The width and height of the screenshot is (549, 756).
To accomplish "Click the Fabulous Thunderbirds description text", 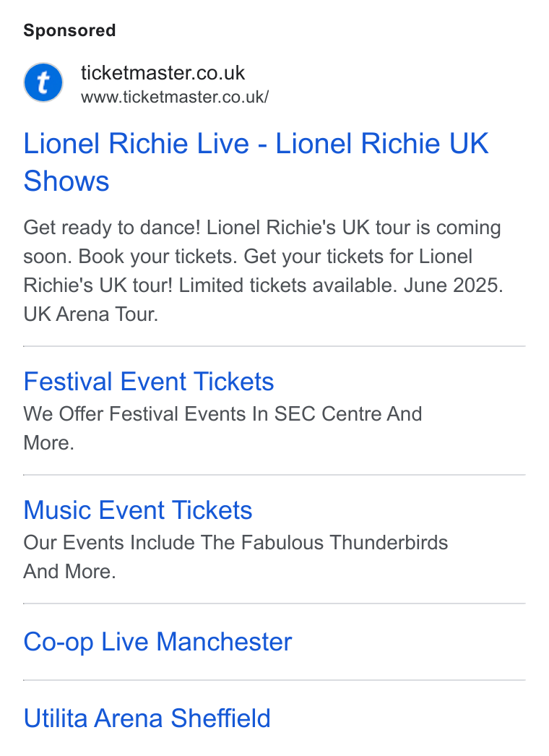I will click(x=235, y=557).
